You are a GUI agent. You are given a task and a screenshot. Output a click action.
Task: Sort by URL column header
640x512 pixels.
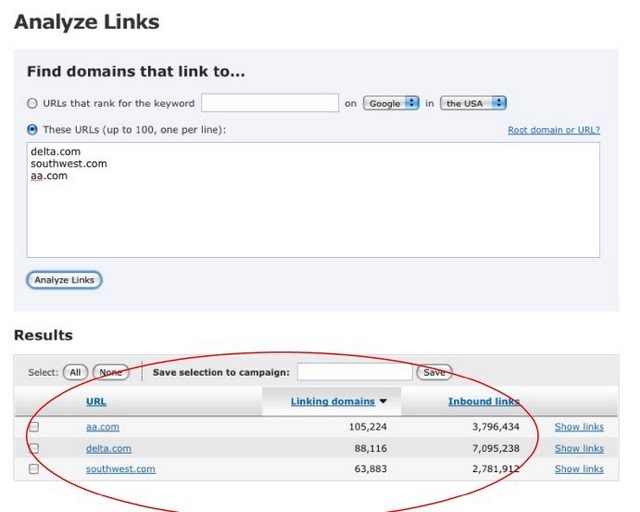(96, 401)
